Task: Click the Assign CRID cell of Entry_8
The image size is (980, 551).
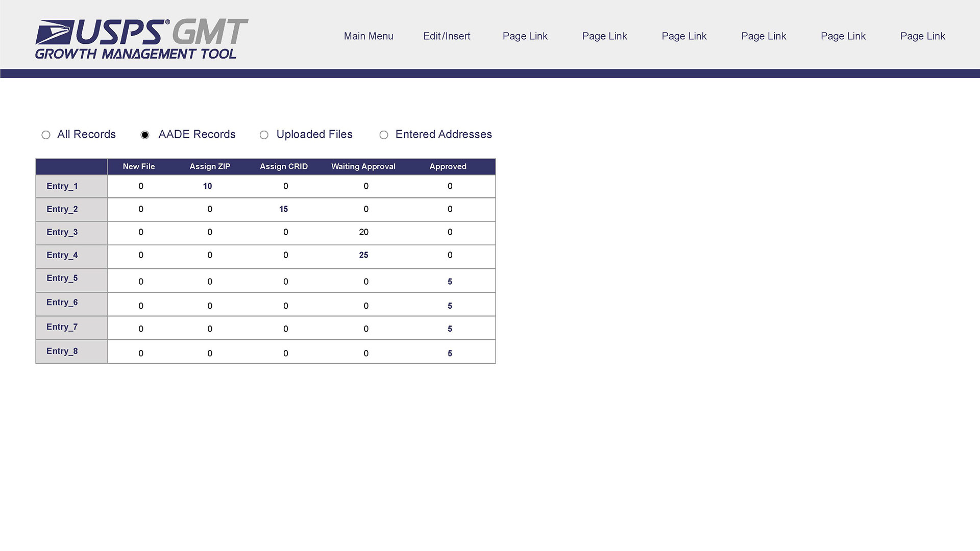Action: click(286, 354)
